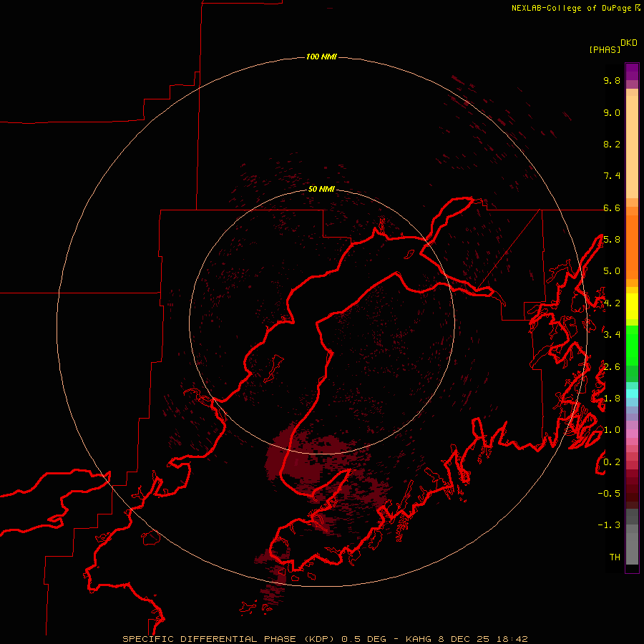This screenshot has width=644, height=644.
Task: Click the 1.8 scale value
Action: pos(612,399)
